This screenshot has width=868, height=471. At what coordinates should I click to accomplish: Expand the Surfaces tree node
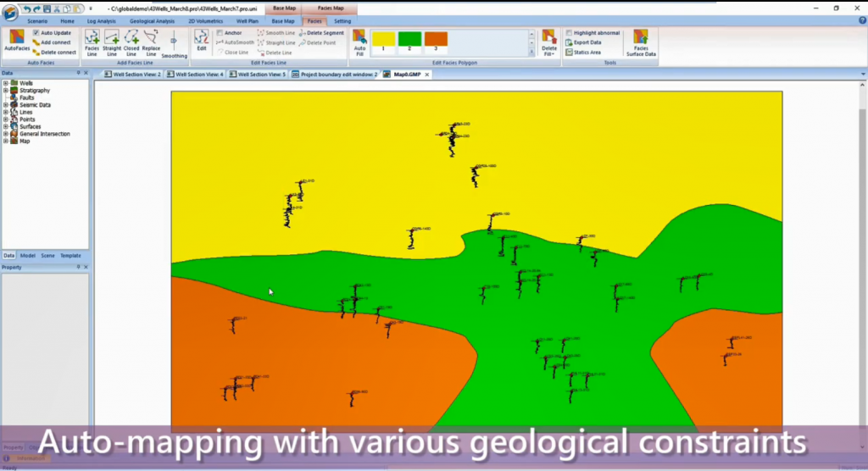(6, 126)
